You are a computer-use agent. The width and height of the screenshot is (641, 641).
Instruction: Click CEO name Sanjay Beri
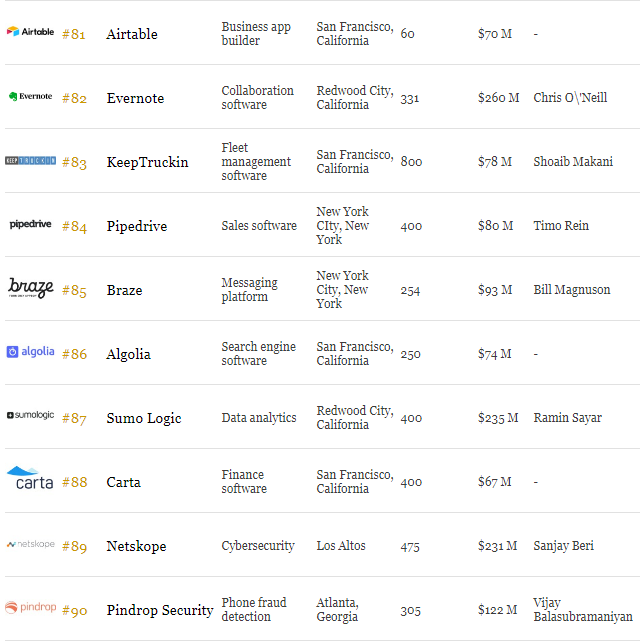point(563,546)
